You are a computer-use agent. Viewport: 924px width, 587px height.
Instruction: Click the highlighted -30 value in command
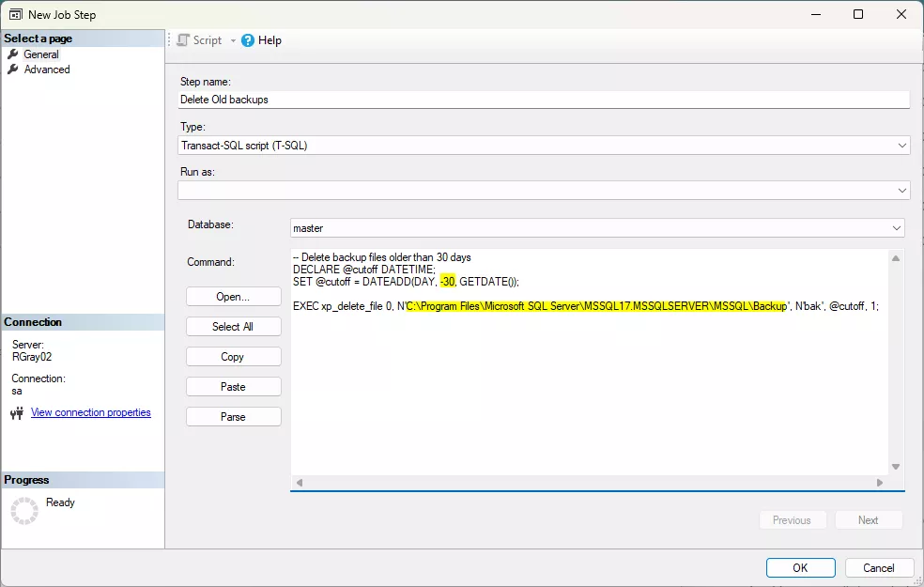click(447, 282)
